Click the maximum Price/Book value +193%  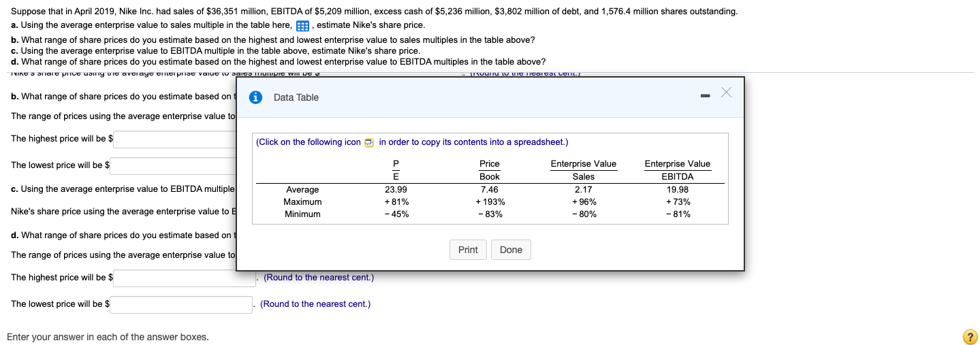(490, 202)
